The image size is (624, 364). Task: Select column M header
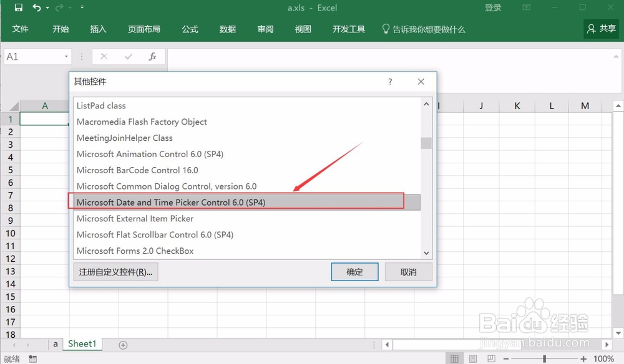coord(585,106)
